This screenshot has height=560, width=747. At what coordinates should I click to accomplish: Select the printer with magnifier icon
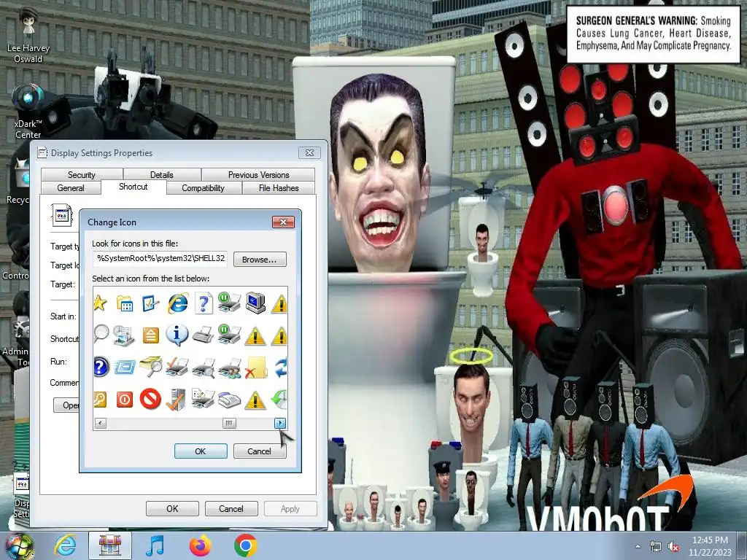point(204,367)
